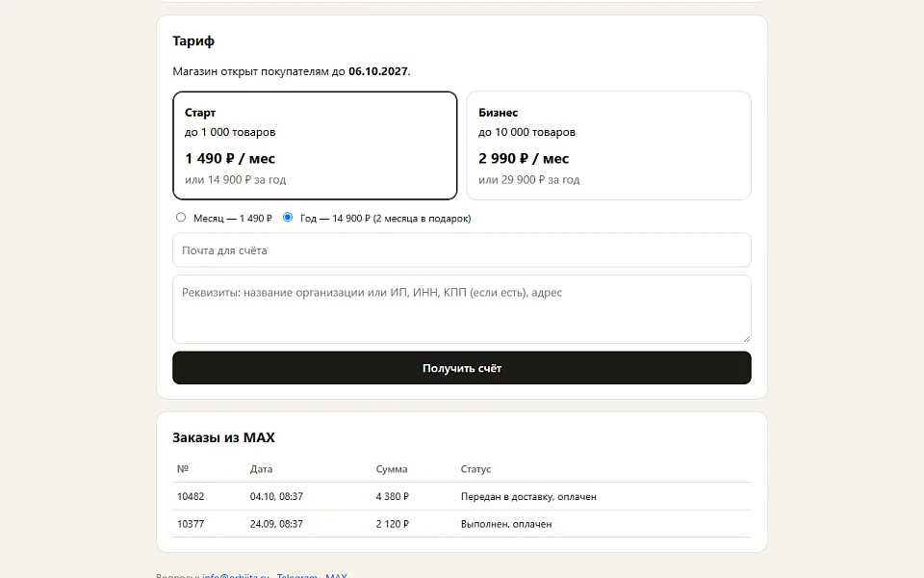The image size is (924, 578).
Task: Choose the Бизнес tariff card
Action: [608, 145]
